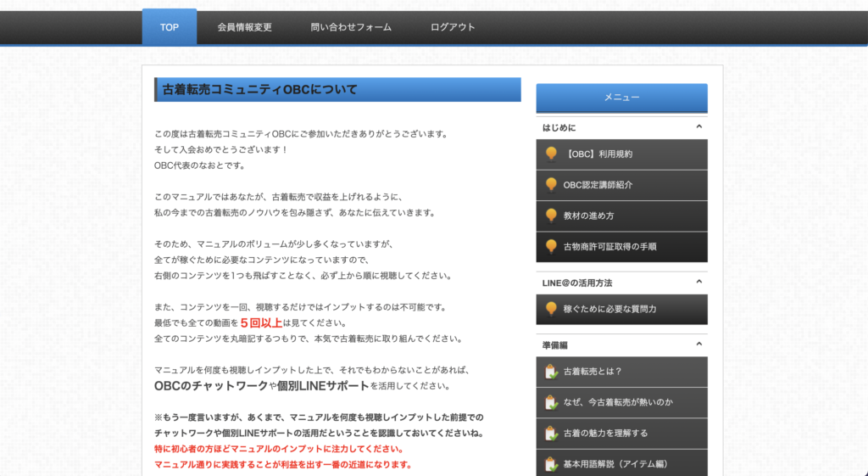868x476 pixels.
Task: Click the line OBC代表のなおとです。
Action: 199,165
